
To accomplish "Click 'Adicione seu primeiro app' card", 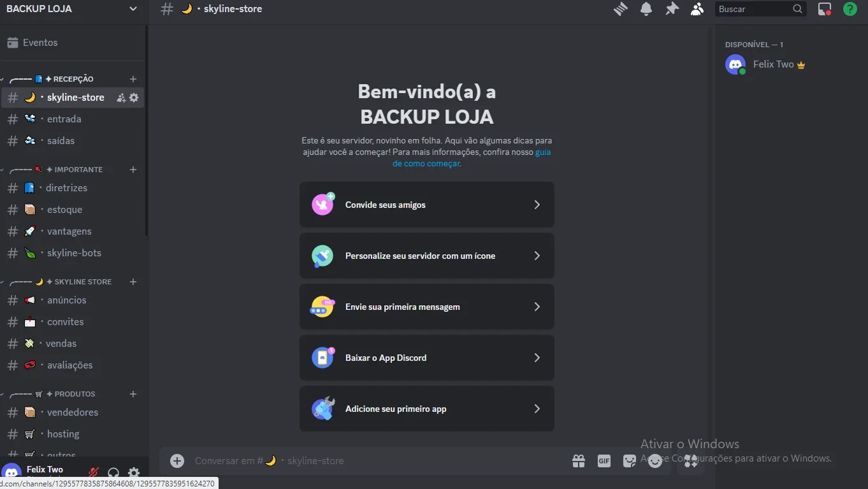I will point(426,409).
